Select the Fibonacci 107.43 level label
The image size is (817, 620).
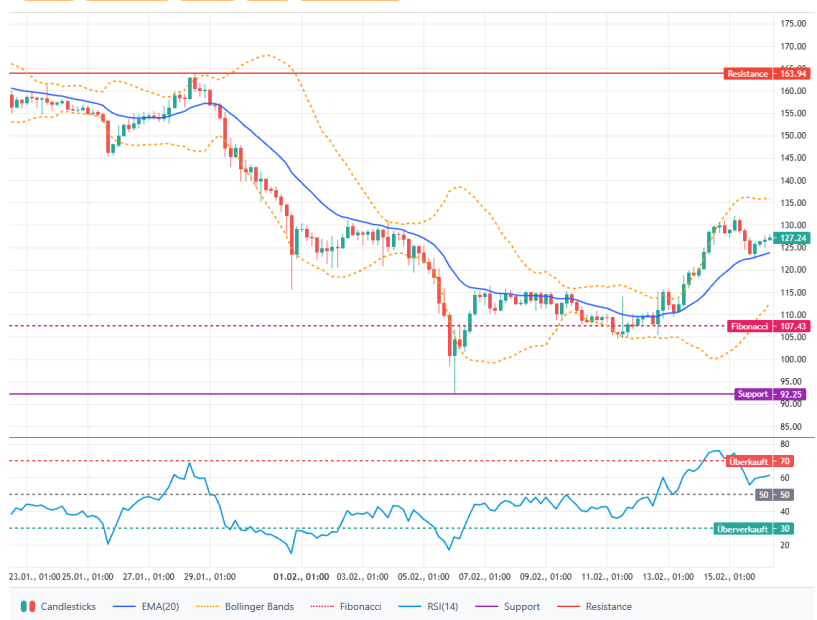point(753,326)
